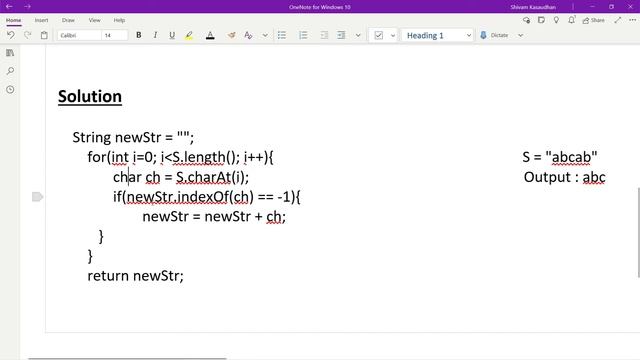This screenshot has height=360, width=640.
Task: Open the font size box showing 14
Action: (115, 36)
